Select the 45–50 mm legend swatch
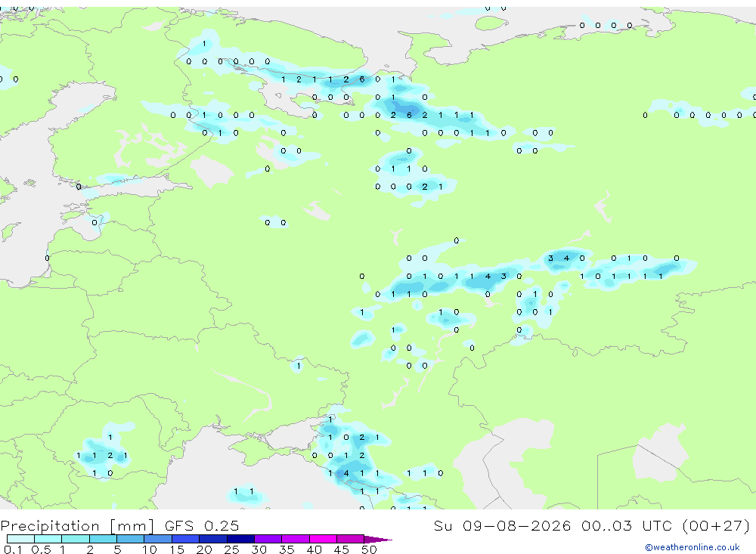 351,539
